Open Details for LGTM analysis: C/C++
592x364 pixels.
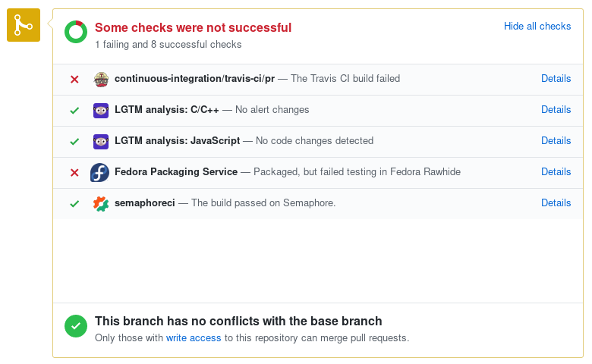556,109
